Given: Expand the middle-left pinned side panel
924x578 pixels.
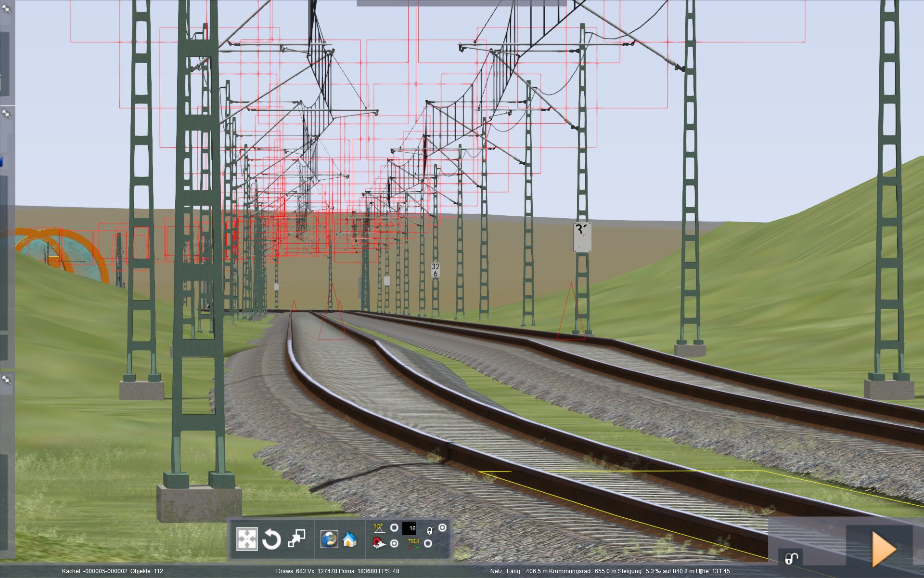Looking at the screenshot, I should 6,114.
